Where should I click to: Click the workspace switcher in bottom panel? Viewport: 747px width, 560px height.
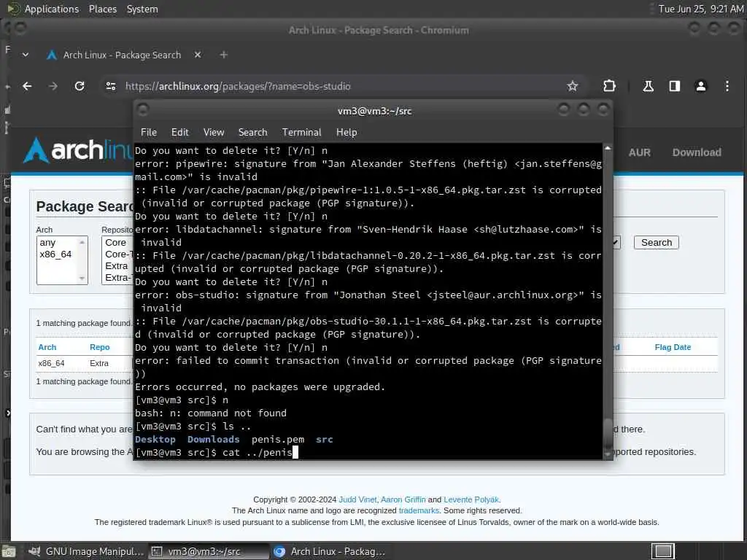tap(663, 551)
